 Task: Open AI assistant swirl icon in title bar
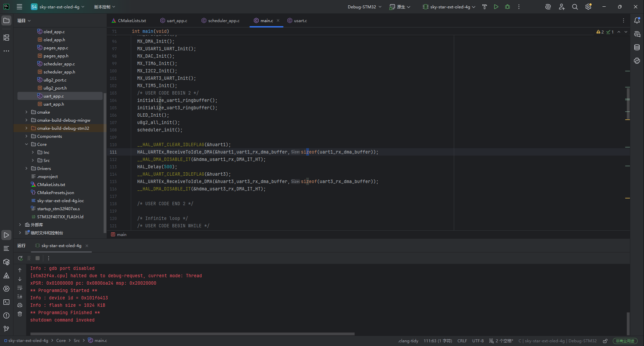[x=548, y=7]
